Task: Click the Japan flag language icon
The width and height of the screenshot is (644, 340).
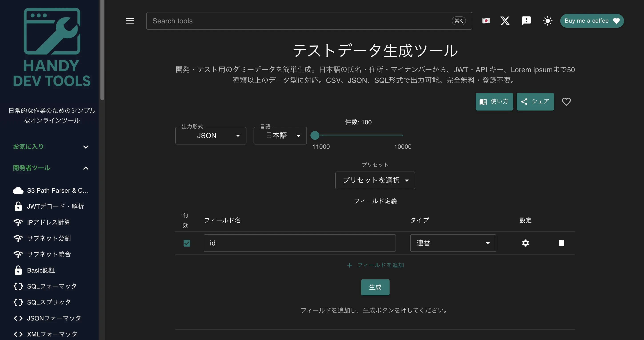Action: pyautogui.click(x=486, y=21)
